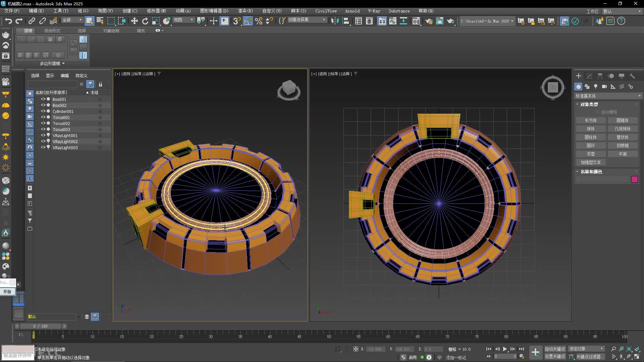Toggle the Angle Snap button
The image size is (644, 362).
[x=248, y=21]
